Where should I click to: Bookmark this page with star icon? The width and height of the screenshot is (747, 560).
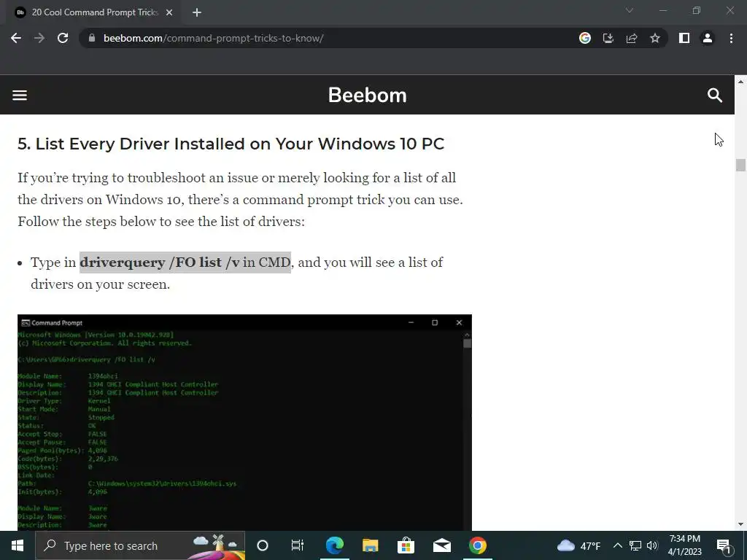[x=655, y=38]
